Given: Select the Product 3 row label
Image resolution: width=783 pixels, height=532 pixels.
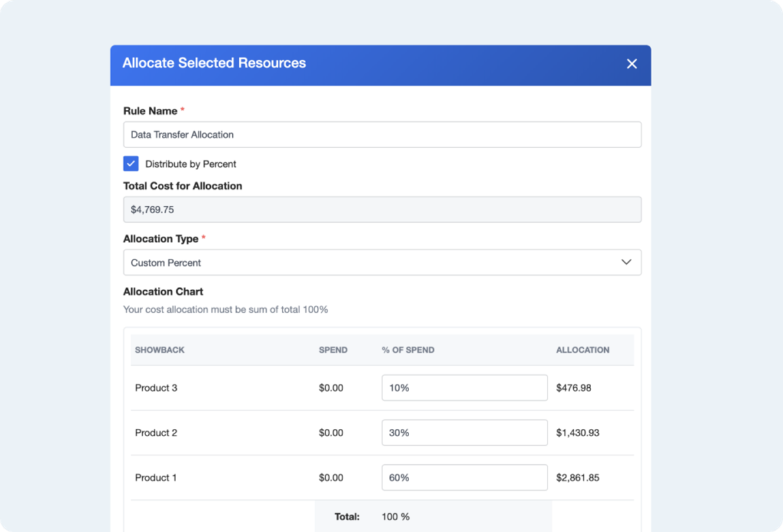Looking at the screenshot, I should click(156, 388).
